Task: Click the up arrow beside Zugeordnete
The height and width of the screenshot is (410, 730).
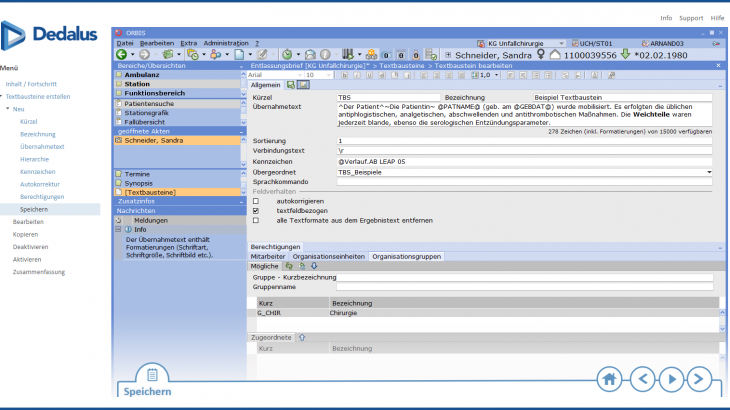Action: pyautogui.click(x=302, y=338)
